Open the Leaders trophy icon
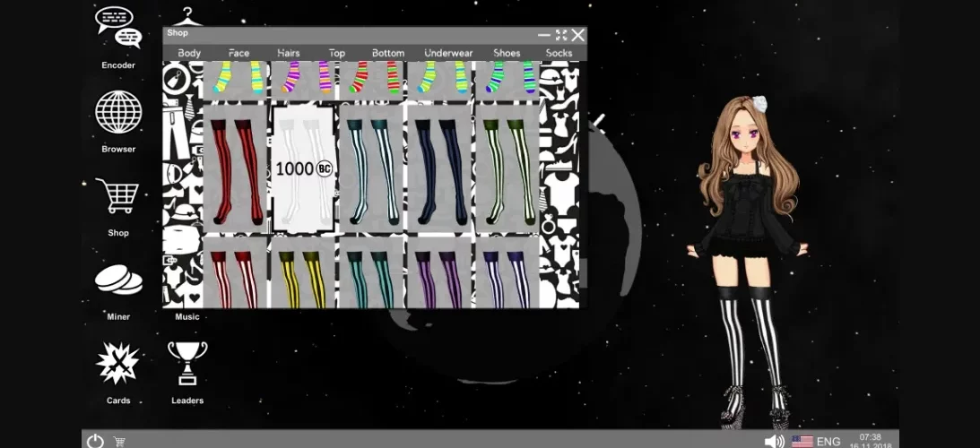 tap(187, 364)
